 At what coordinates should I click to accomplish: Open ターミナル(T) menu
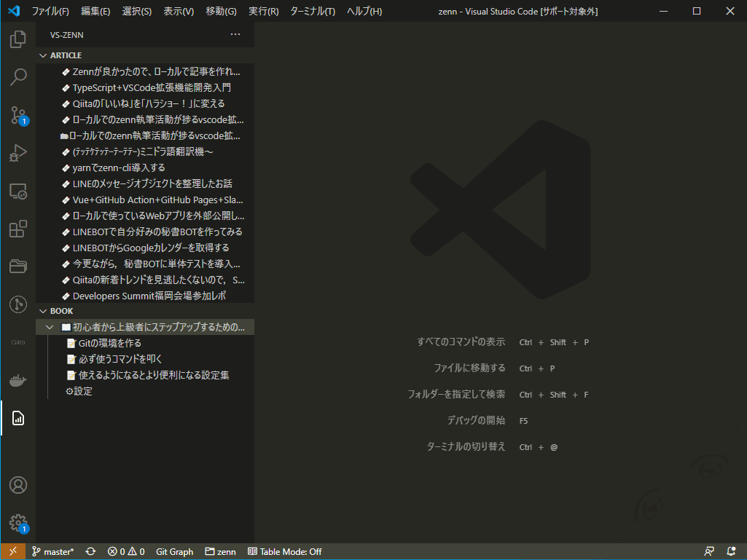coord(313,11)
